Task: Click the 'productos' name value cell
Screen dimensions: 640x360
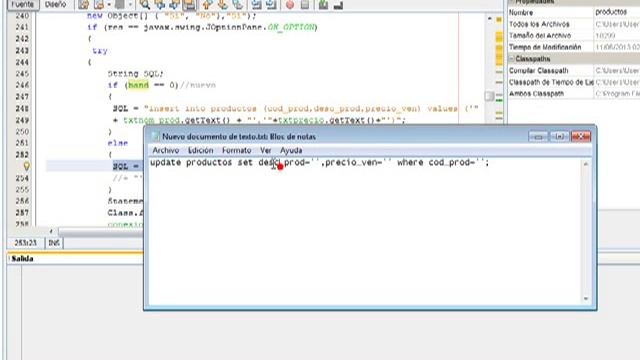Action: [617, 12]
